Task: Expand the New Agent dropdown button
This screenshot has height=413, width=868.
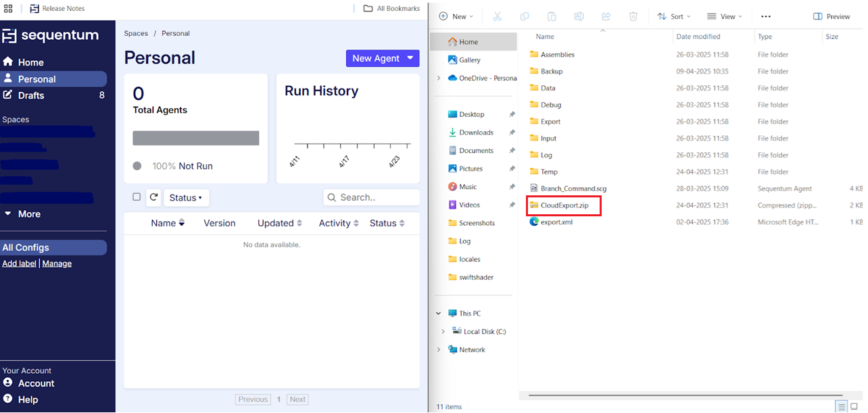Action: tap(410, 58)
